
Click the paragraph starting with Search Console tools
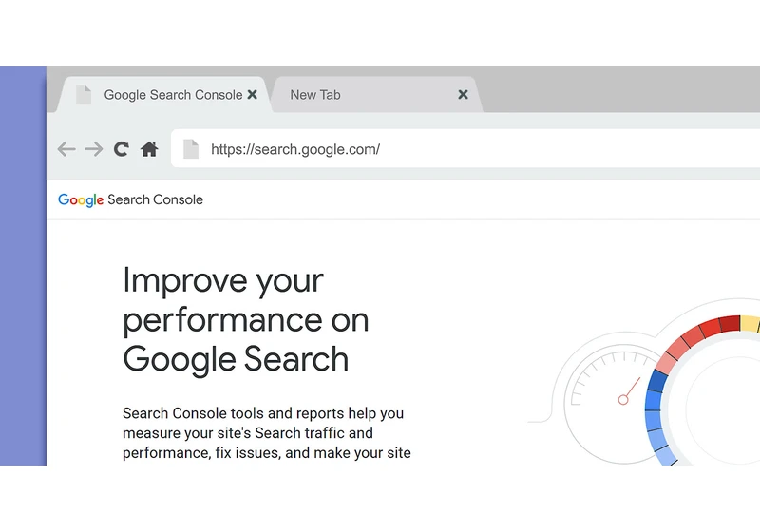(x=267, y=433)
